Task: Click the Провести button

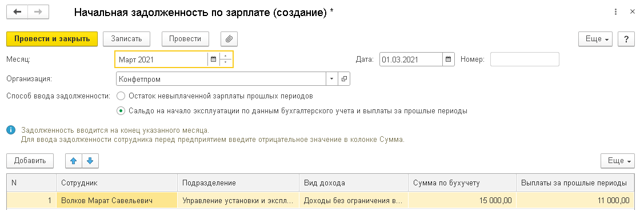Action: pyautogui.click(x=186, y=39)
